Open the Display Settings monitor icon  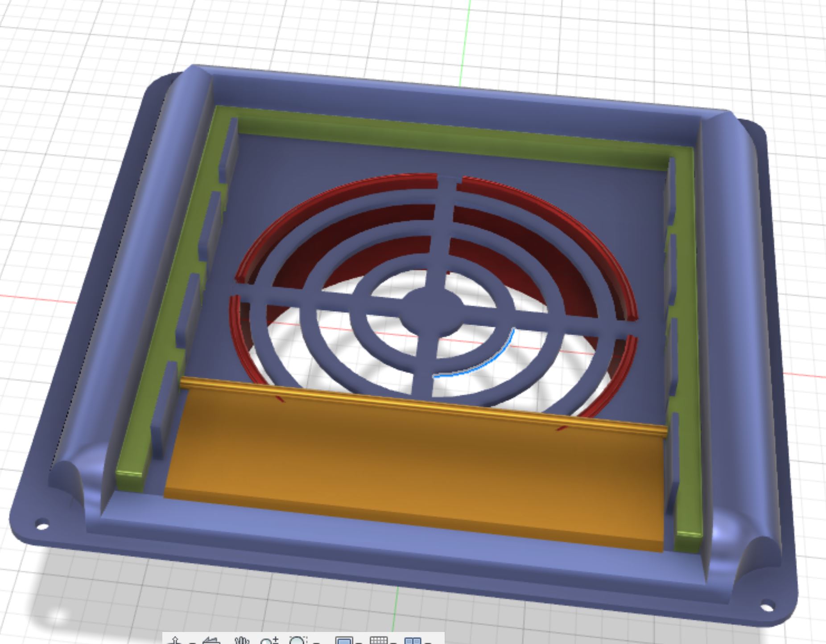pyautogui.click(x=344, y=641)
